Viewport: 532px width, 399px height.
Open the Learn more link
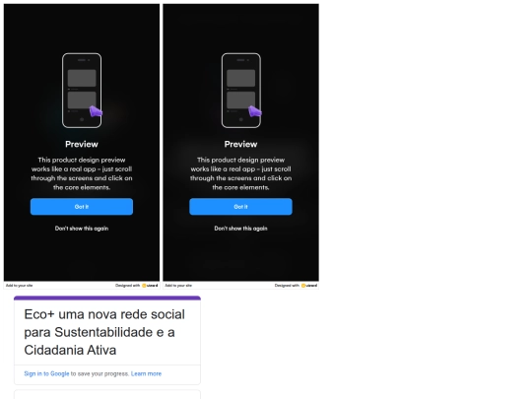146,373
